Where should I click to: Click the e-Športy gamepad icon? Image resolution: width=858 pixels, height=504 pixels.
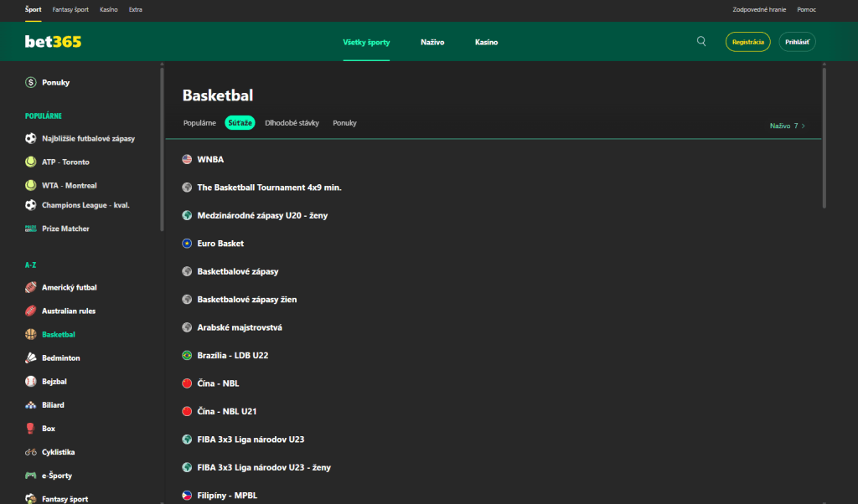[31, 476]
